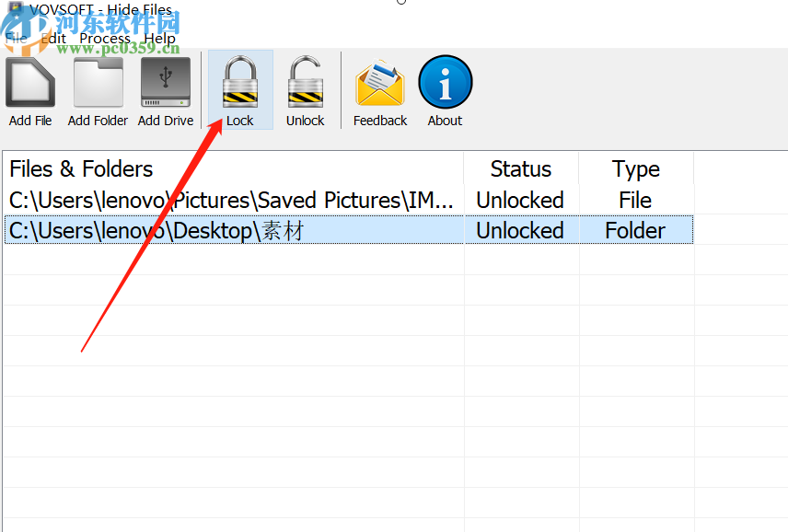The image size is (788, 532).
Task: Click Unlocked status of the 素材 folder row
Action: click(519, 230)
